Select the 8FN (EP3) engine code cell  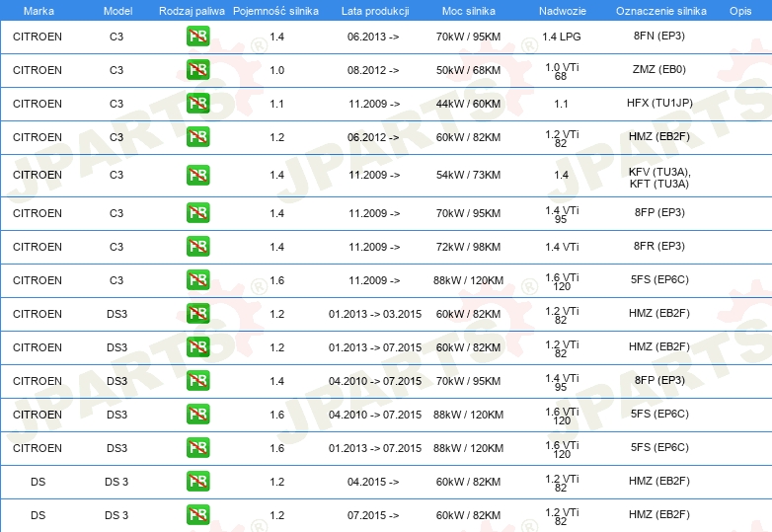(659, 36)
